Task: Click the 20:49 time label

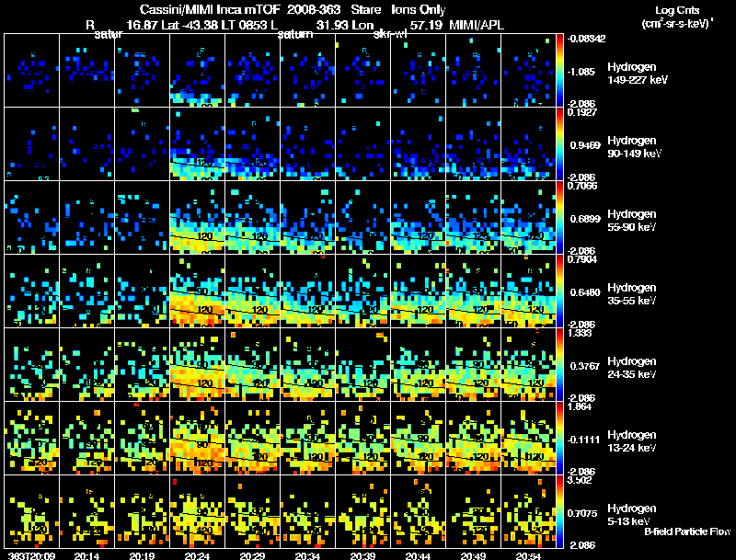Action: point(473,556)
